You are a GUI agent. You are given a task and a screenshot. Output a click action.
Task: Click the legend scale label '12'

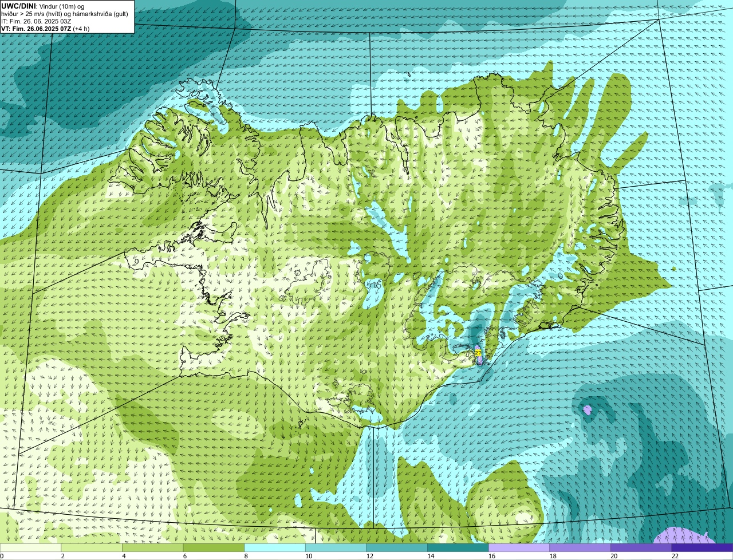(x=369, y=556)
